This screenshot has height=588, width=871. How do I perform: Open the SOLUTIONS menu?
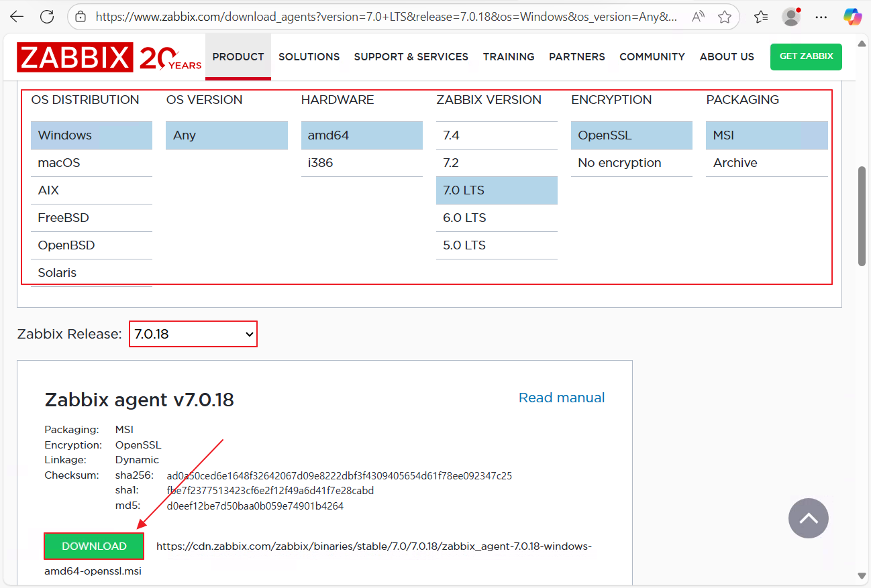point(309,57)
